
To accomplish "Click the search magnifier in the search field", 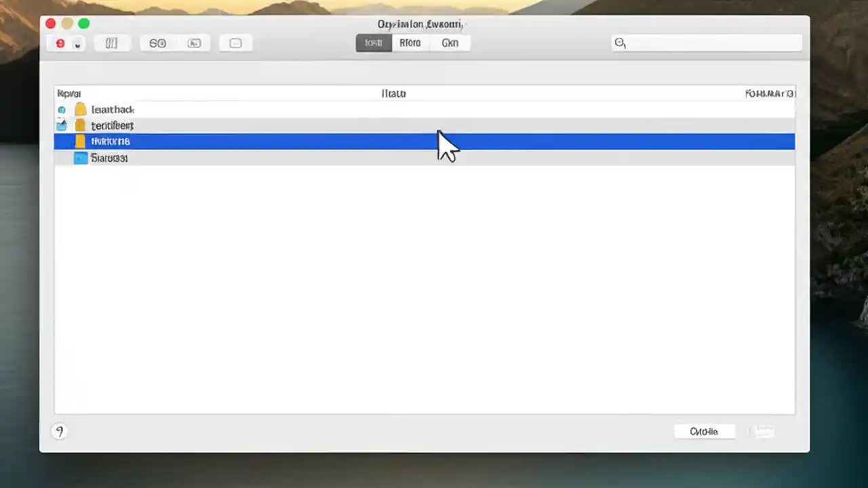I will [x=620, y=43].
